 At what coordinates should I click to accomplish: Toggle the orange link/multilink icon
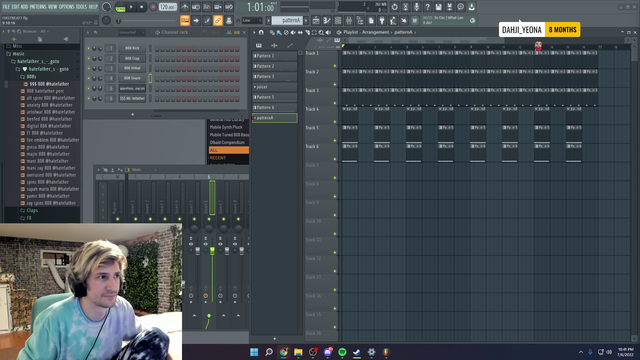coord(218,20)
